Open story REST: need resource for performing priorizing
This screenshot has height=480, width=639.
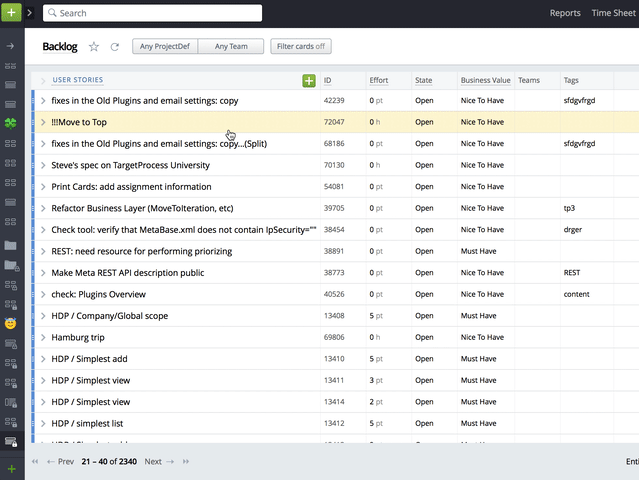[141, 251]
